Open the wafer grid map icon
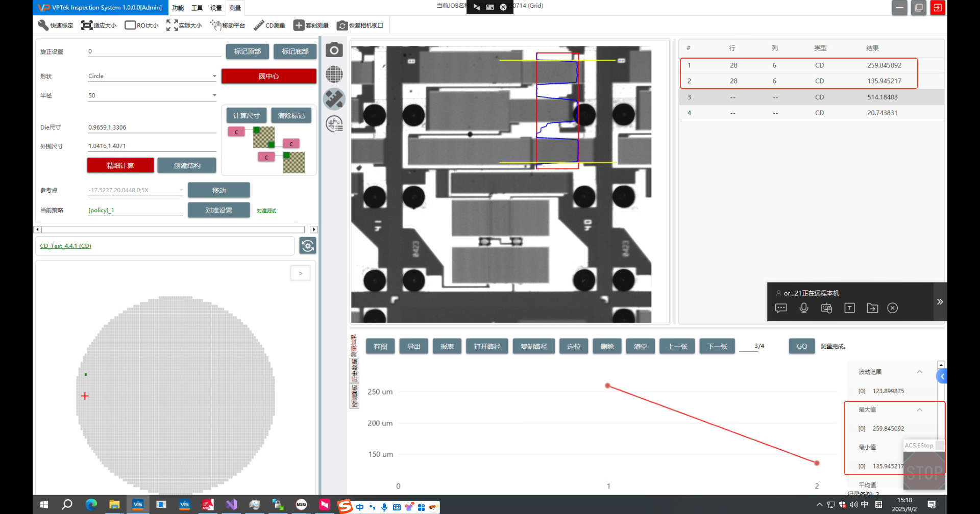This screenshot has height=514, width=980. click(x=334, y=74)
